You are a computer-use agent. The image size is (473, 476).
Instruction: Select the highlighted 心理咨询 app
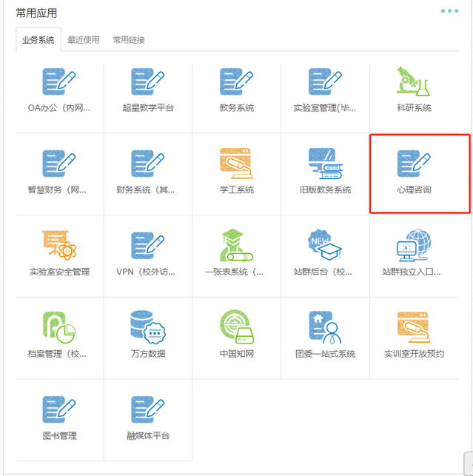coord(420,173)
